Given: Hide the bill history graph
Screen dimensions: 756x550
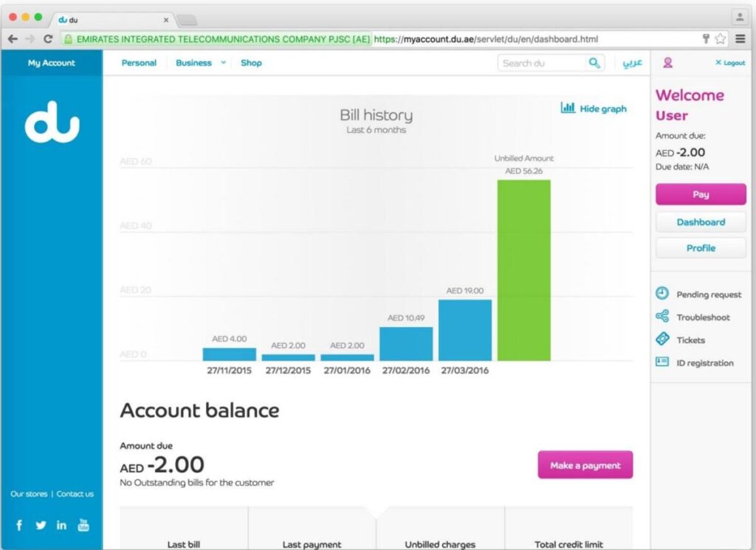Looking at the screenshot, I should pos(594,109).
